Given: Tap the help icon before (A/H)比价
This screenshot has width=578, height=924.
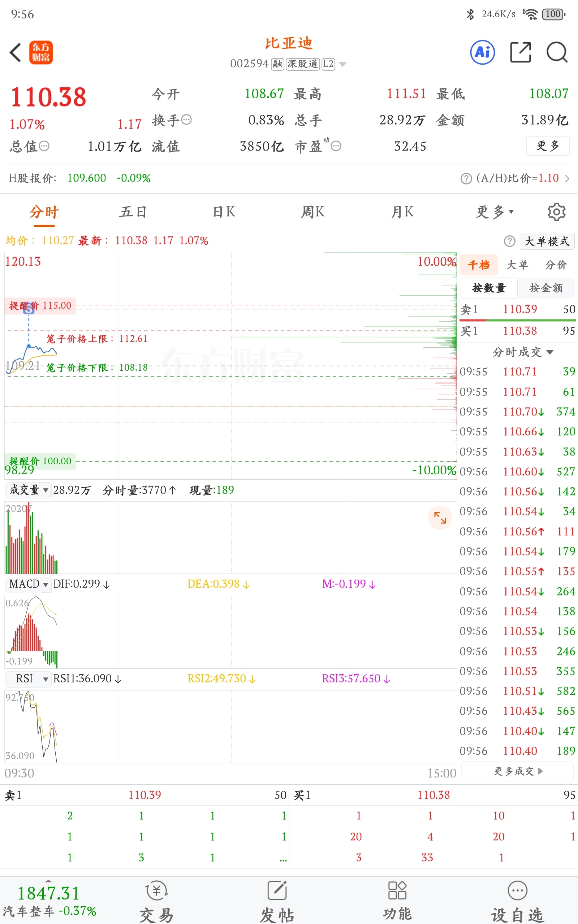Looking at the screenshot, I should [466, 178].
